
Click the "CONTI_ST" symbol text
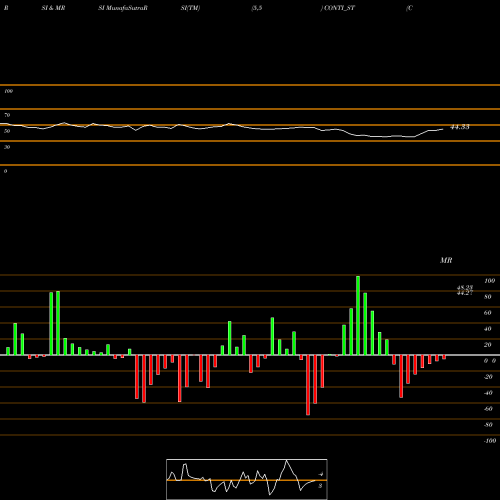pyautogui.click(x=339, y=8)
